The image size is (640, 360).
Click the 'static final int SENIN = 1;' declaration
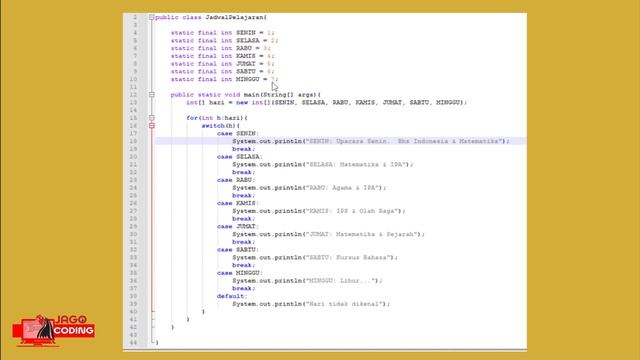222,33
